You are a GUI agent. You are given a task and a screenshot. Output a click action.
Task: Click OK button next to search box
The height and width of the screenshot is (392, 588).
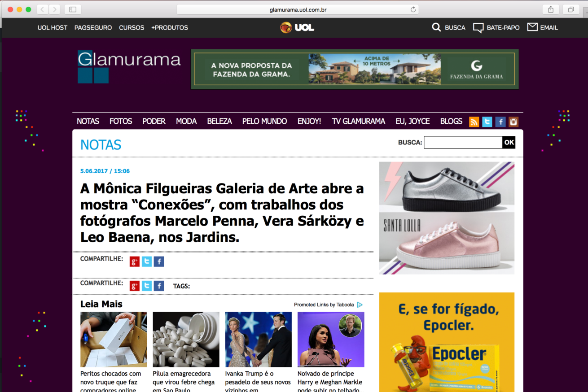(x=509, y=143)
